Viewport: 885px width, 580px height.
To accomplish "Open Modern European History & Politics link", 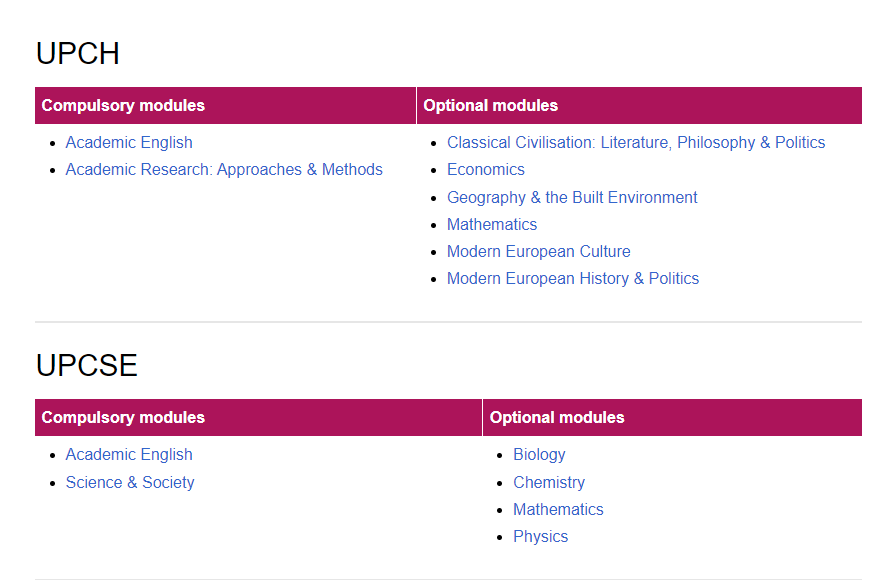I will (x=573, y=279).
